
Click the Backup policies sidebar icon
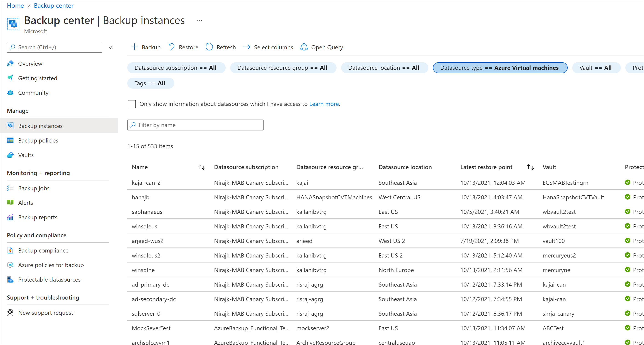click(11, 140)
